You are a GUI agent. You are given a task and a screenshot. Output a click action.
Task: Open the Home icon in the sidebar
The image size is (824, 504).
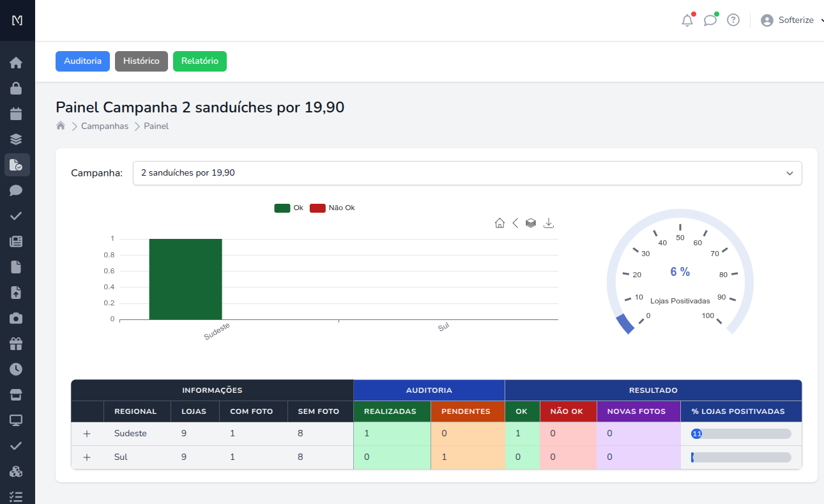coord(17,62)
